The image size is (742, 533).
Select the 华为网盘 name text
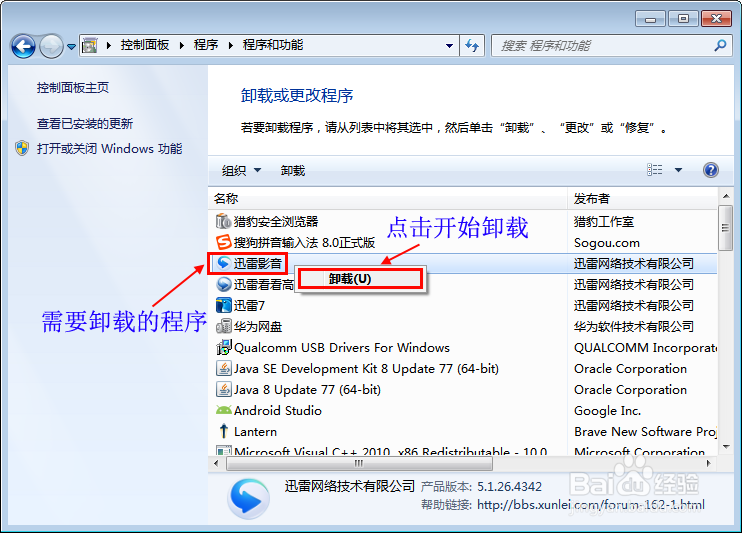coord(258,327)
